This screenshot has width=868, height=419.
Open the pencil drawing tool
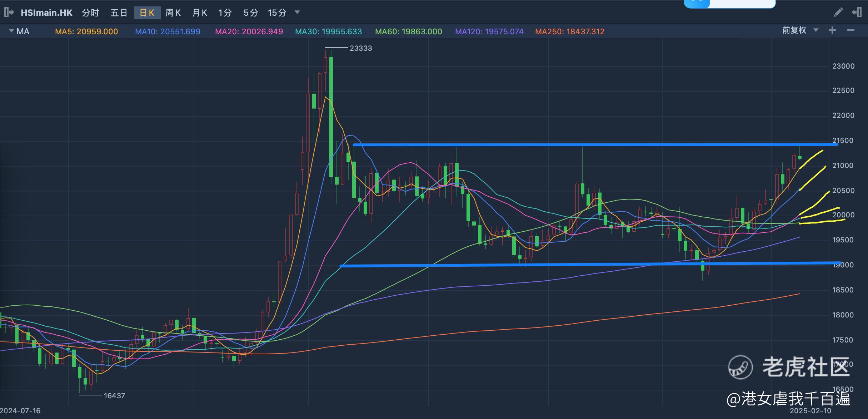[x=838, y=13]
